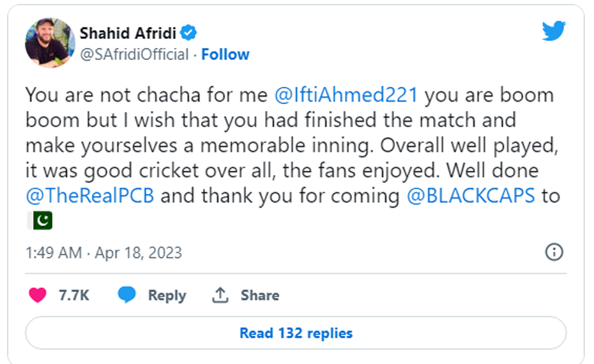Image resolution: width=594 pixels, height=364 pixels.
Task: Click the blue reply speech bubble icon
Action: 127,295
